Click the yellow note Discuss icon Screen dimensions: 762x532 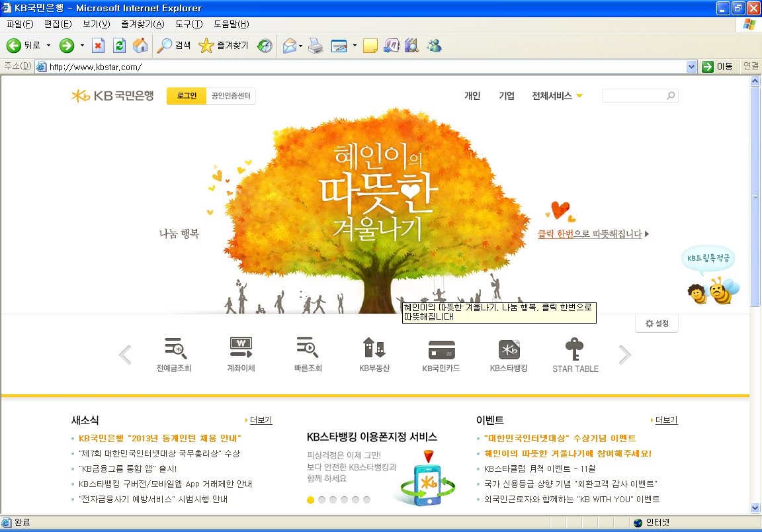tap(370, 46)
